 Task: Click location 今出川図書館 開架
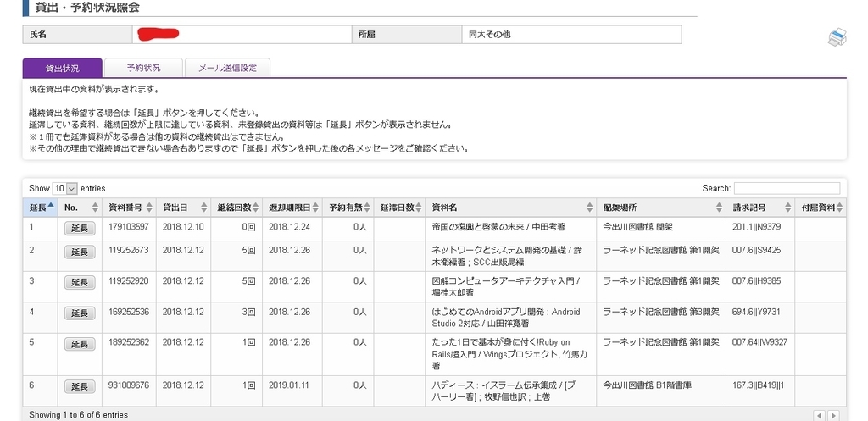(x=638, y=227)
